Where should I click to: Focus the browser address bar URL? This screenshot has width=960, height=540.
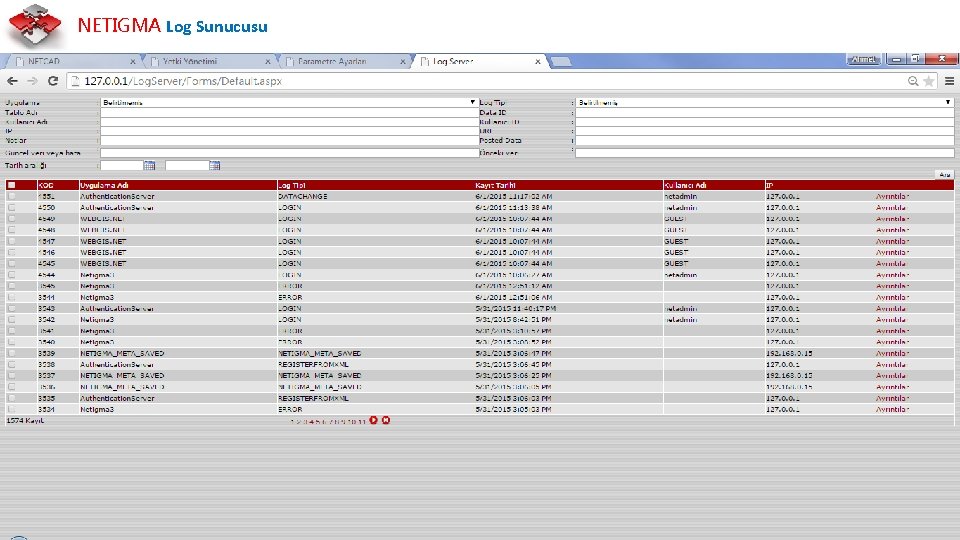[182, 81]
